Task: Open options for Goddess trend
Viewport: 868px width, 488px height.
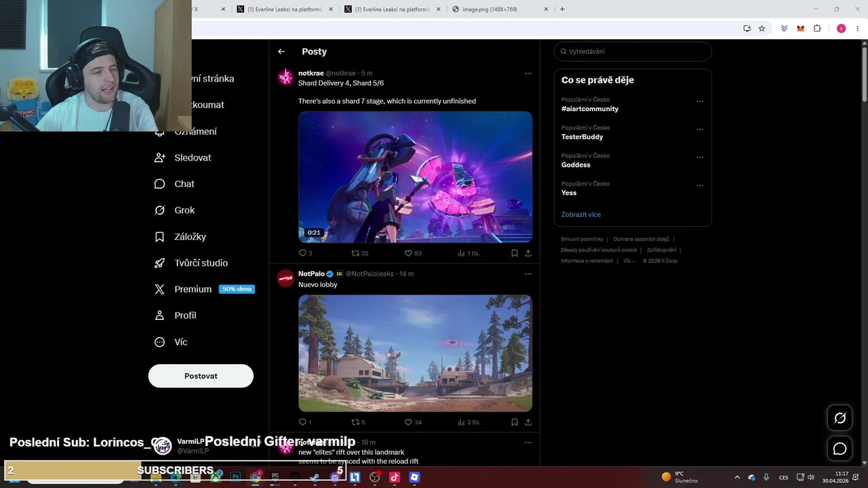Action: pyautogui.click(x=700, y=157)
